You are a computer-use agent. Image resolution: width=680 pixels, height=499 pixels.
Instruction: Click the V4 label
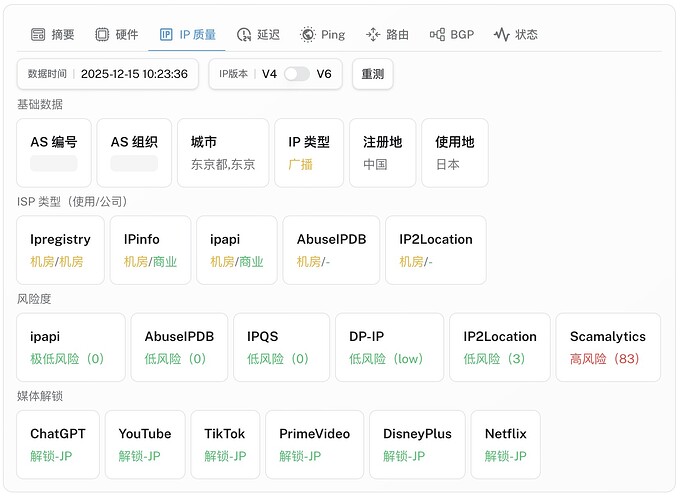click(269, 74)
